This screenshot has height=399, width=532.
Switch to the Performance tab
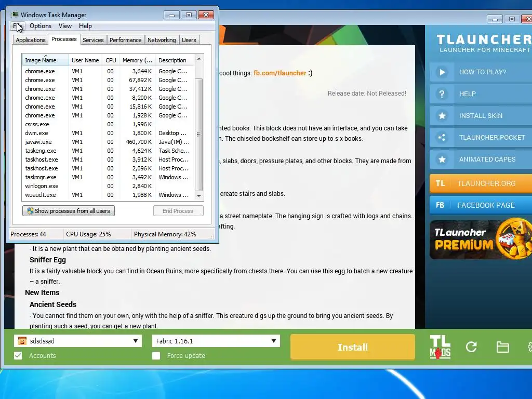pyautogui.click(x=126, y=40)
